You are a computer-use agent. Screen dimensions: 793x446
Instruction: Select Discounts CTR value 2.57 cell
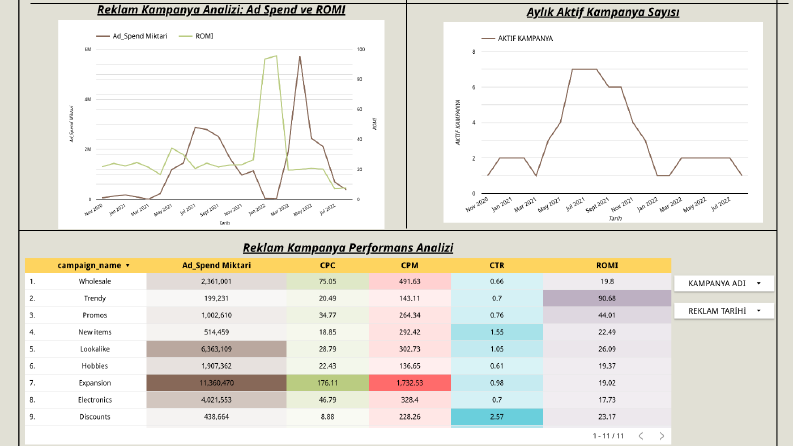pos(497,417)
